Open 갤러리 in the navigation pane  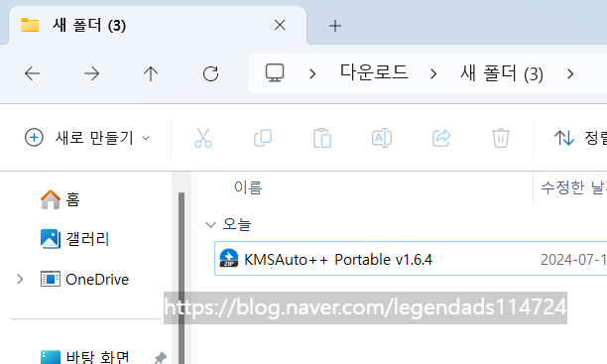tap(87, 239)
